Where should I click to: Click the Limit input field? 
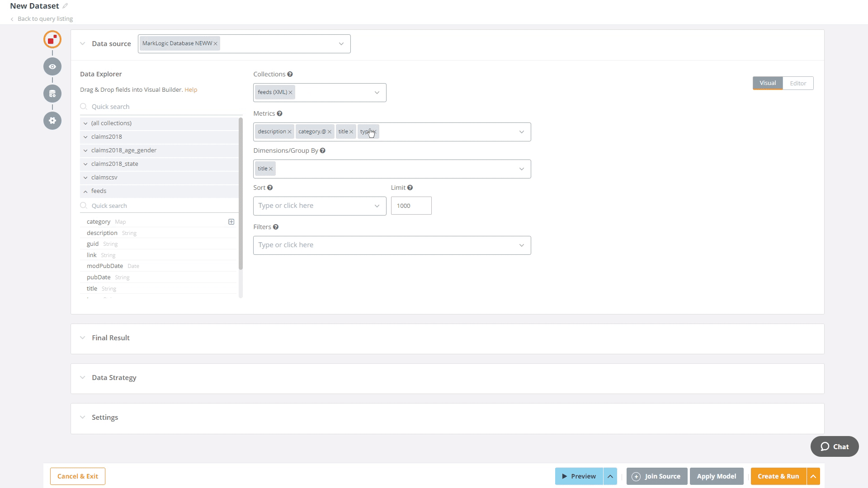point(411,206)
